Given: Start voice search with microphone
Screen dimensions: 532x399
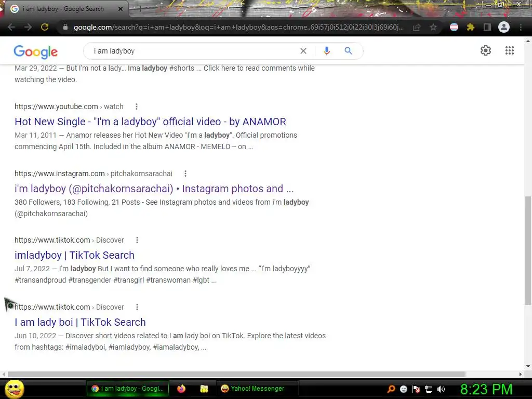Looking at the screenshot, I should 327,51.
